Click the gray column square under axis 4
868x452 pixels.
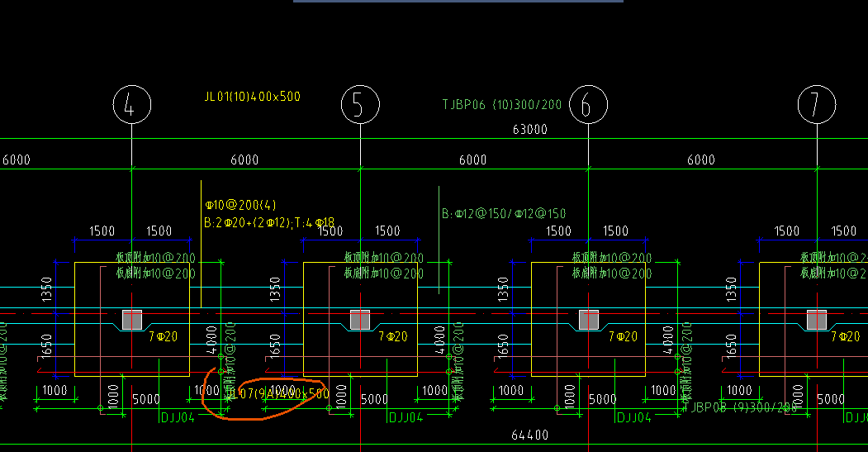[132, 320]
